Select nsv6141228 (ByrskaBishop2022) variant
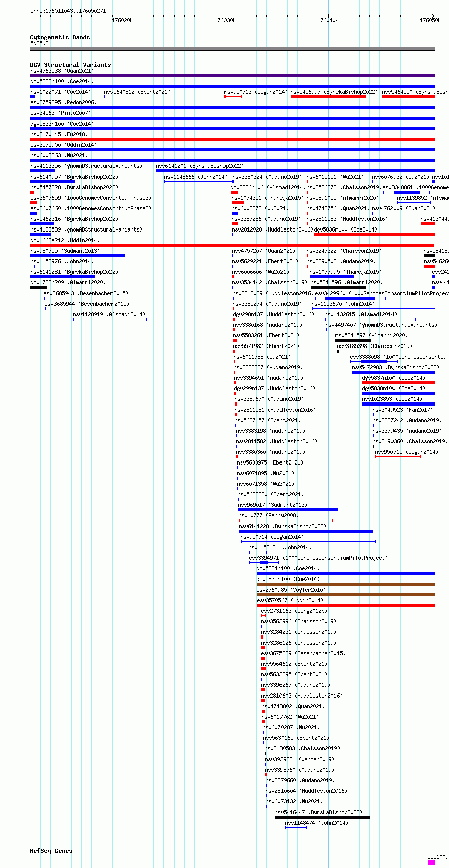This screenshot has width=449, height=868. point(283,526)
